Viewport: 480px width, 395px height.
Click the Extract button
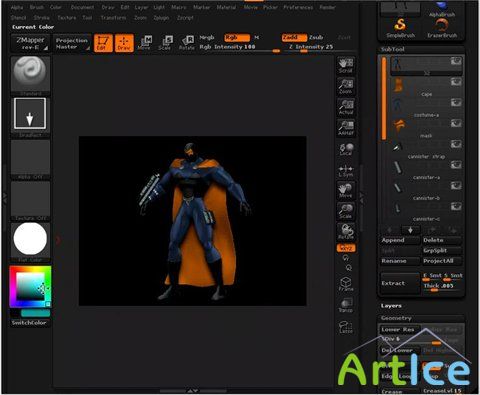400,283
